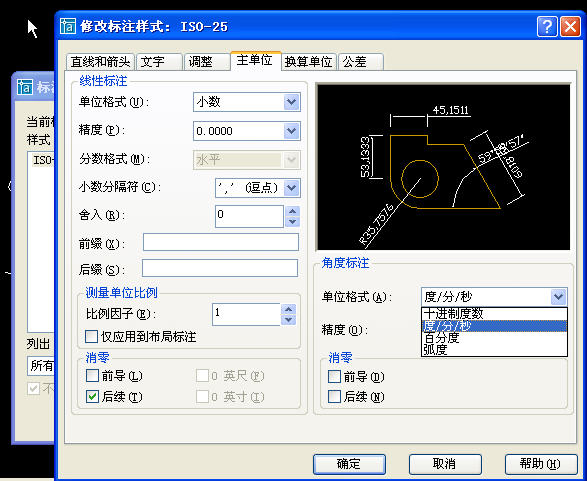The image size is (587, 481).
Task: Select the 主单位 tab
Action: tap(255, 60)
